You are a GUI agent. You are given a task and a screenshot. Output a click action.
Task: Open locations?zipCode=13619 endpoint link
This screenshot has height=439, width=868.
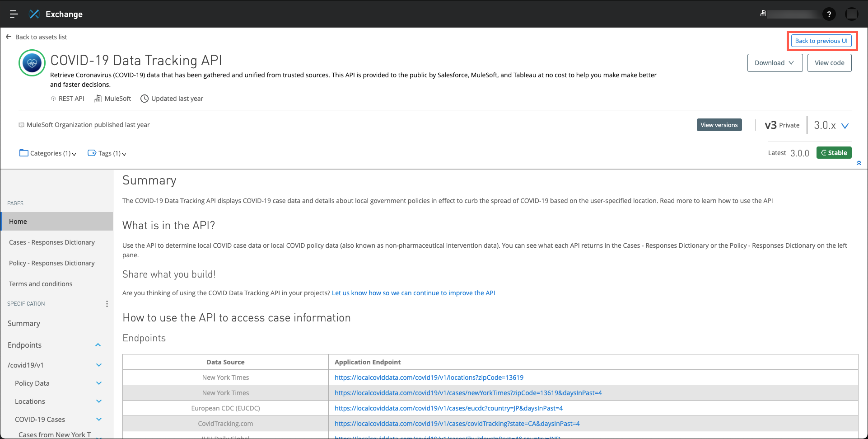click(x=429, y=378)
